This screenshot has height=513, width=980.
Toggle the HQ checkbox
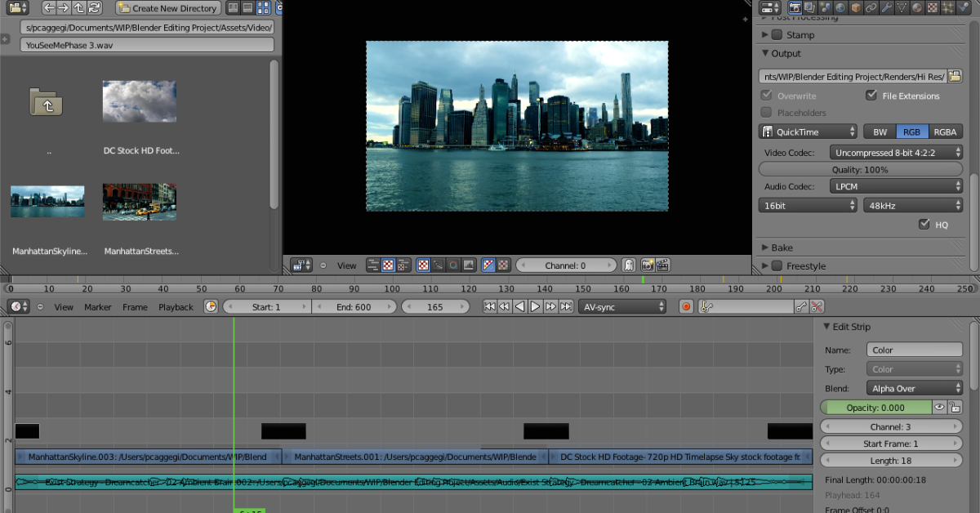click(924, 225)
